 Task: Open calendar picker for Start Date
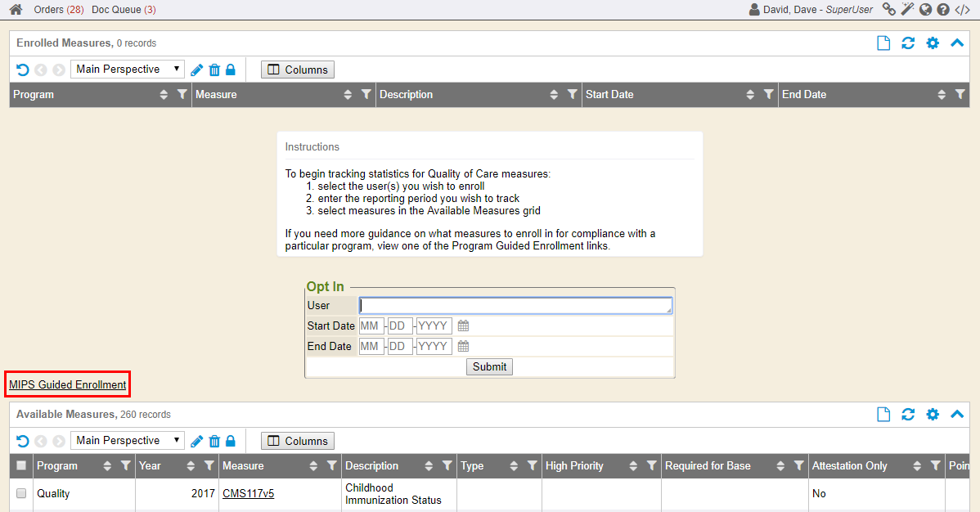(x=463, y=326)
